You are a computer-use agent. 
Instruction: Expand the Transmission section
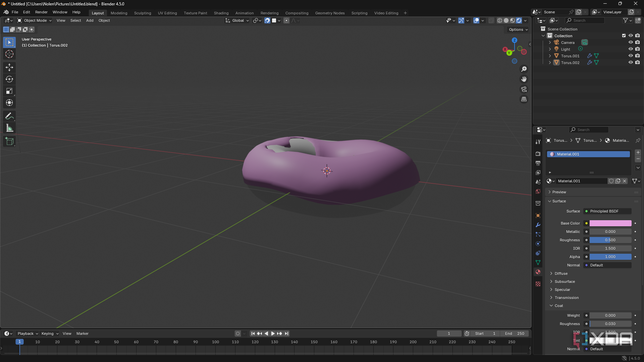click(567, 298)
